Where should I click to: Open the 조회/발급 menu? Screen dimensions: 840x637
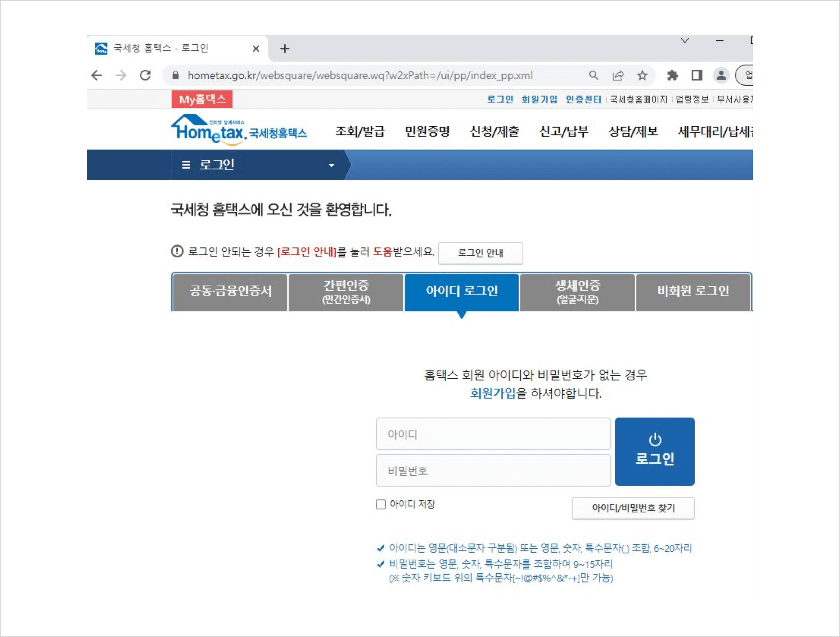[x=359, y=132]
